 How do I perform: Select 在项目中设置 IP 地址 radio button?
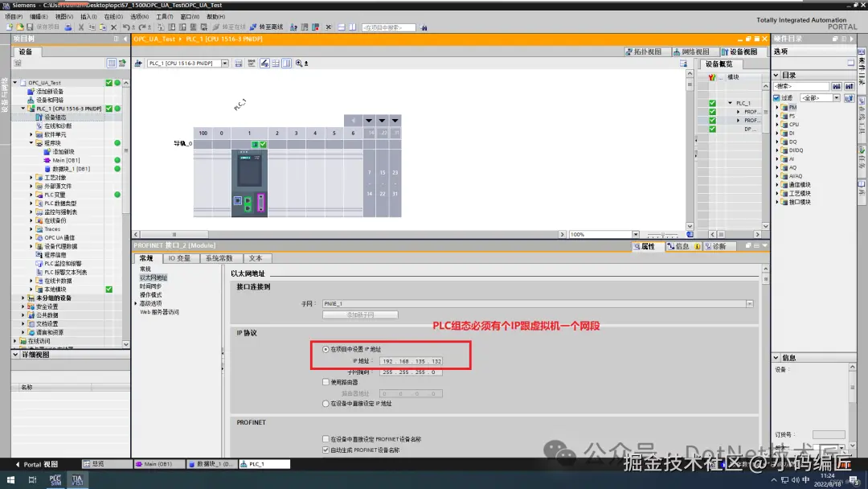click(x=325, y=349)
